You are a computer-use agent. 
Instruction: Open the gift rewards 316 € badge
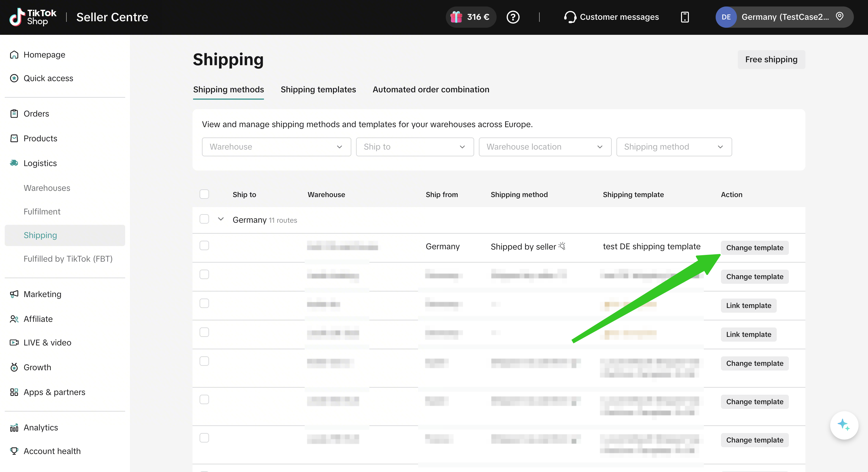coord(471,17)
